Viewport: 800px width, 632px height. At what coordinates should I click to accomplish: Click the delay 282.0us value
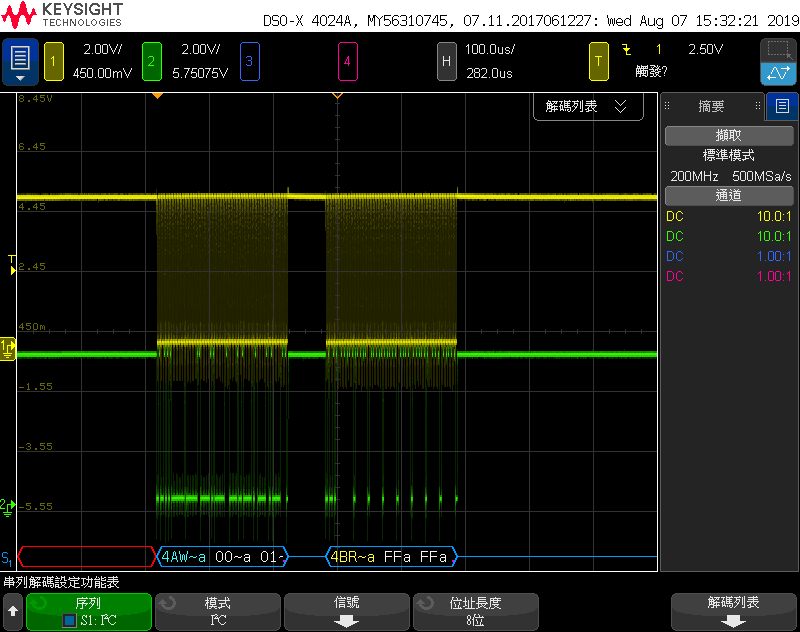[489, 73]
